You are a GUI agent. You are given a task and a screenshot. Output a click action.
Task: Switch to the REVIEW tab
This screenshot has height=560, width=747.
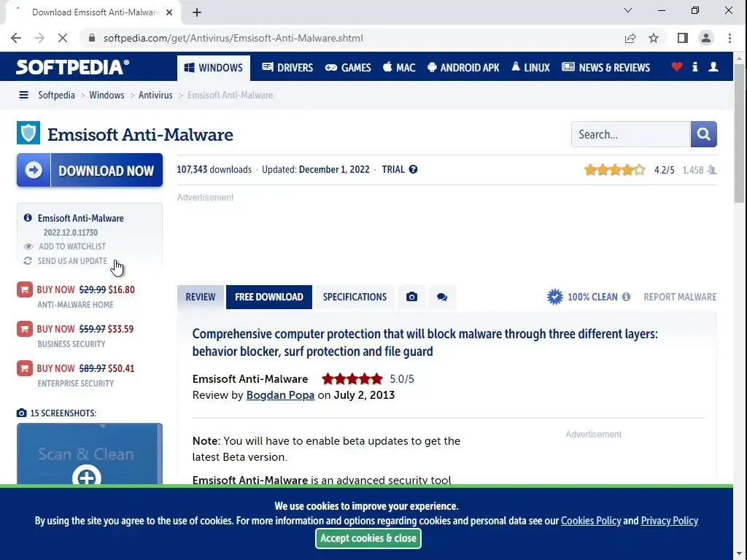coord(201,297)
